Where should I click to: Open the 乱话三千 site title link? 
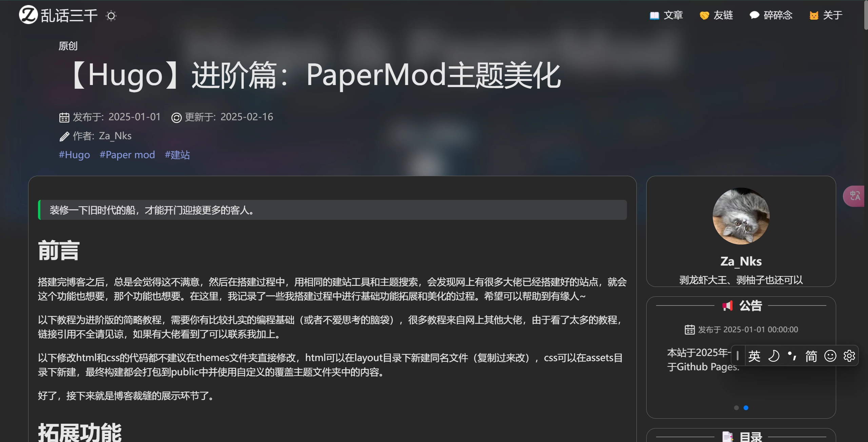click(69, 16)
